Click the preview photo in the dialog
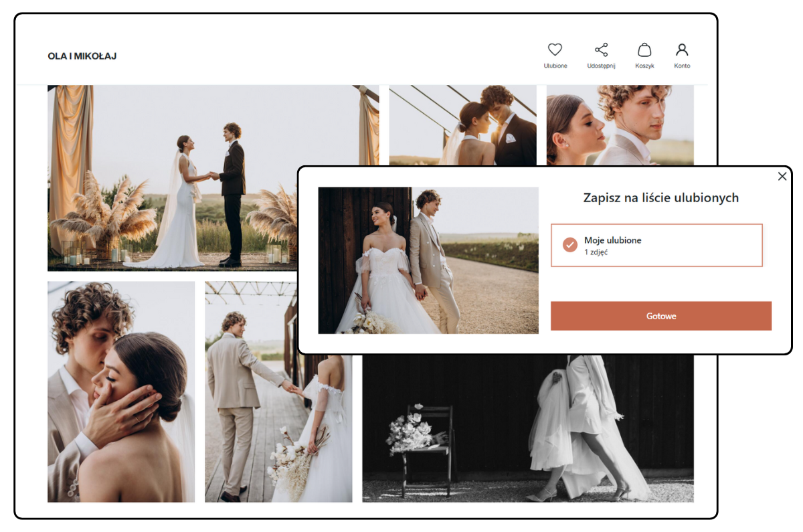Viewport: 803px width, 532px height. tap(428, 260)
